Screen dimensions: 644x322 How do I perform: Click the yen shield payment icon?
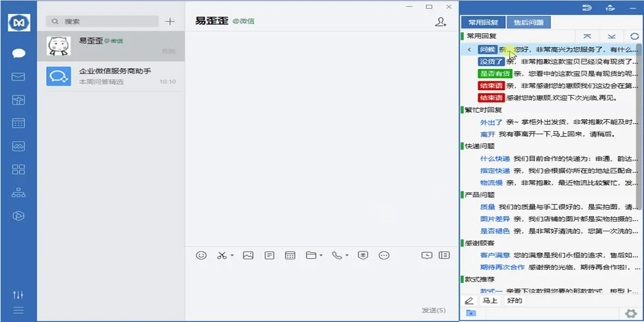pyautogui.click(x=363, y=255)
